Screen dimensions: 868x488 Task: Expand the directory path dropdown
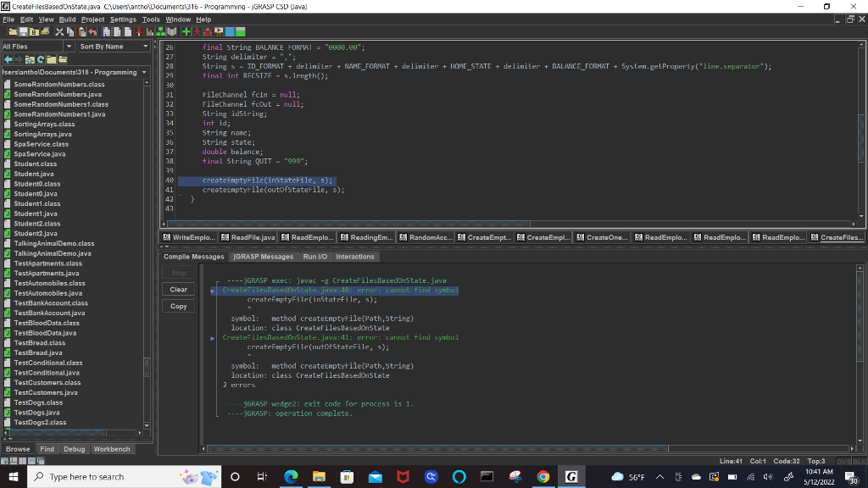click(145, 73)
